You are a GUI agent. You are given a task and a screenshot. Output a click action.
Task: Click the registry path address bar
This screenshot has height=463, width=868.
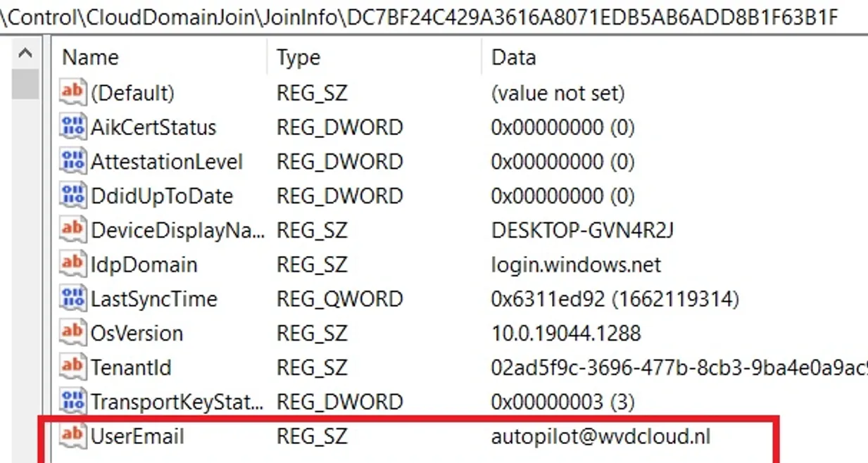(x=422, y=17)
